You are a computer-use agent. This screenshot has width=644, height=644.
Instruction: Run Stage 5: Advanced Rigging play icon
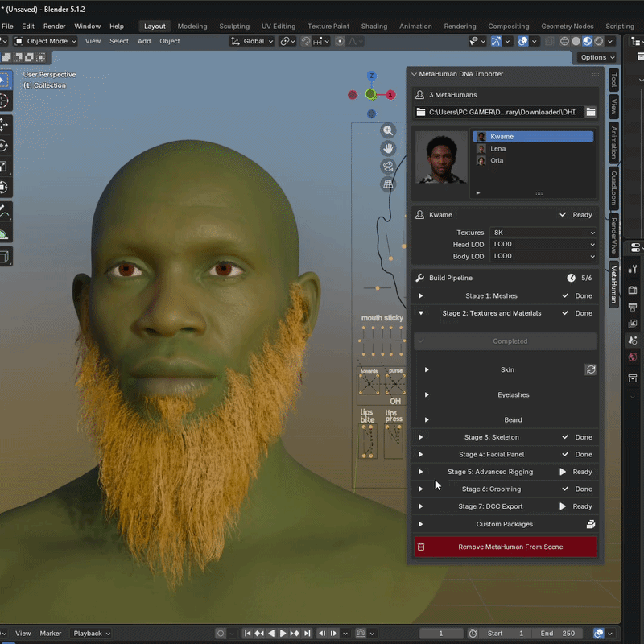pyautogui.click(x=563, y=472)
